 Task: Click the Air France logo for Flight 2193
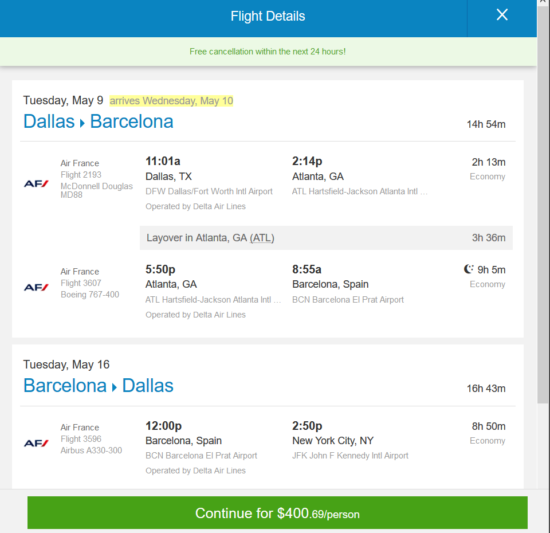(36, 183)
